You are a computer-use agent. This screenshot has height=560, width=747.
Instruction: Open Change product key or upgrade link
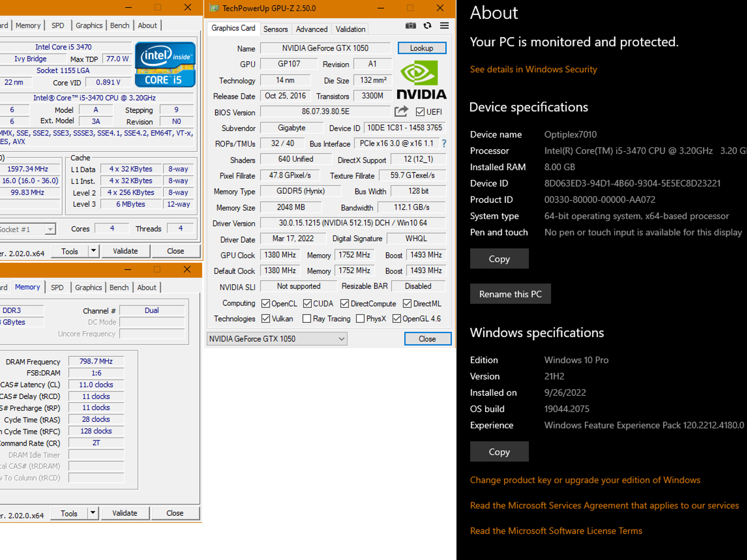pyautogui.click(x=585, y=480)
